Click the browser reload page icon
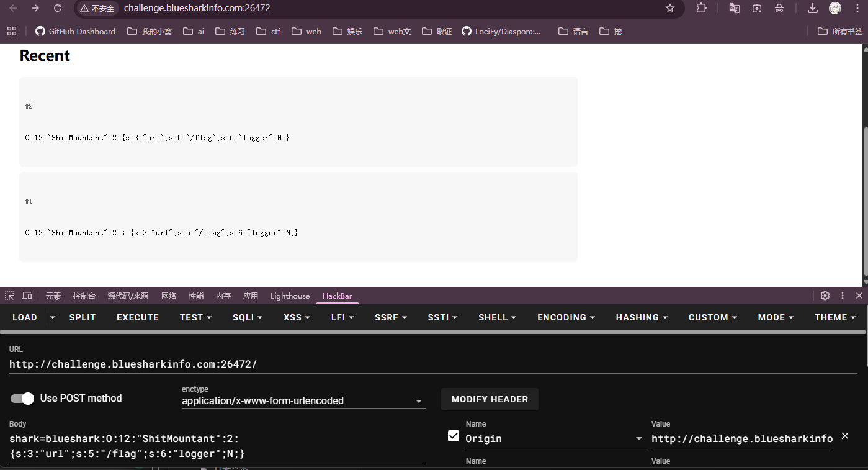868x470 pixels. 58,8
